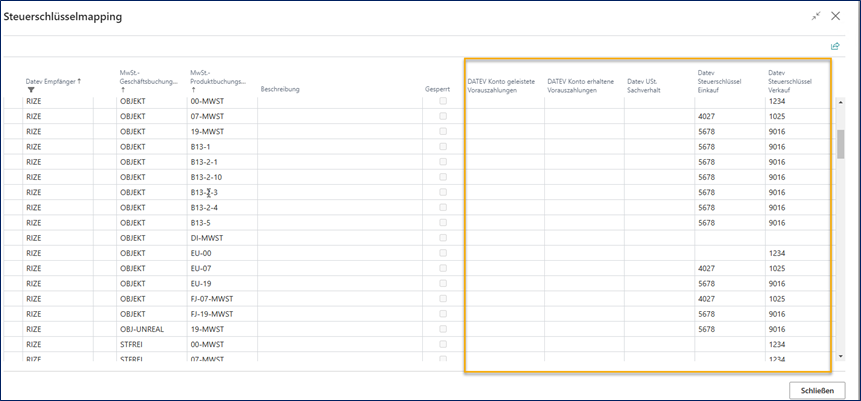The width and height of the screenshot is (861, 401).
Task: Check Gesperrt for the B13-1 row
Action: click(x=443, y=147)
